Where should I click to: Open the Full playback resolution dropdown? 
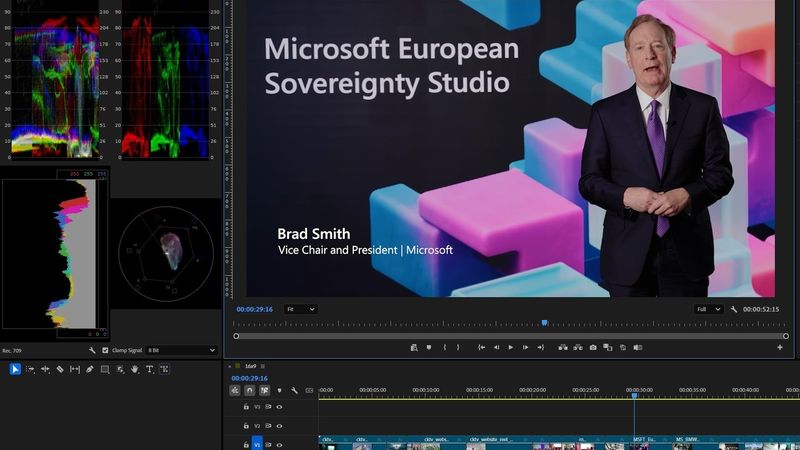(x=708, y=309)
